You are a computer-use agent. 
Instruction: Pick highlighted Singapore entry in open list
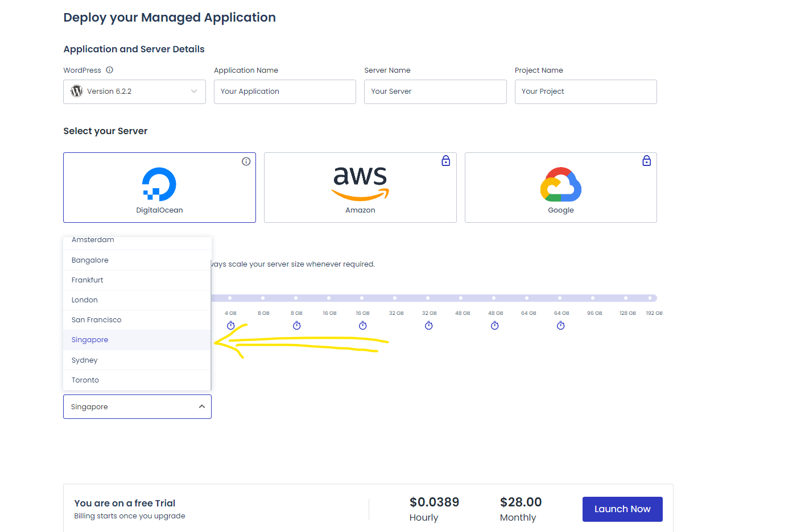point(137,340)
